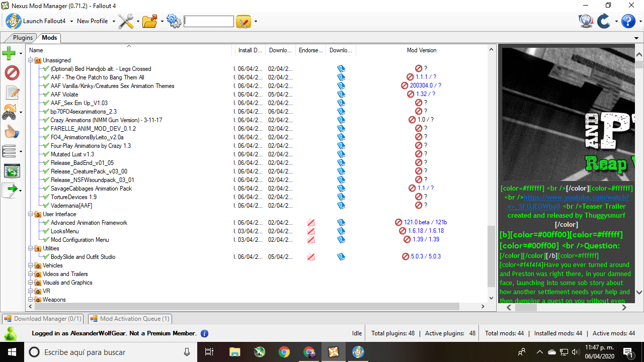Open Task View from the taskbar

(x=210, y=352)
